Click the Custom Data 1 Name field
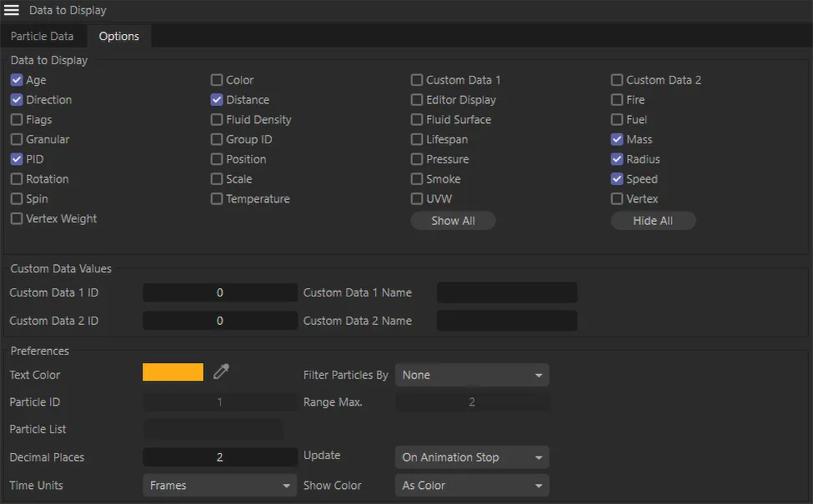The height and width of the screenshot is (504, 813). (x=506, y=293)
